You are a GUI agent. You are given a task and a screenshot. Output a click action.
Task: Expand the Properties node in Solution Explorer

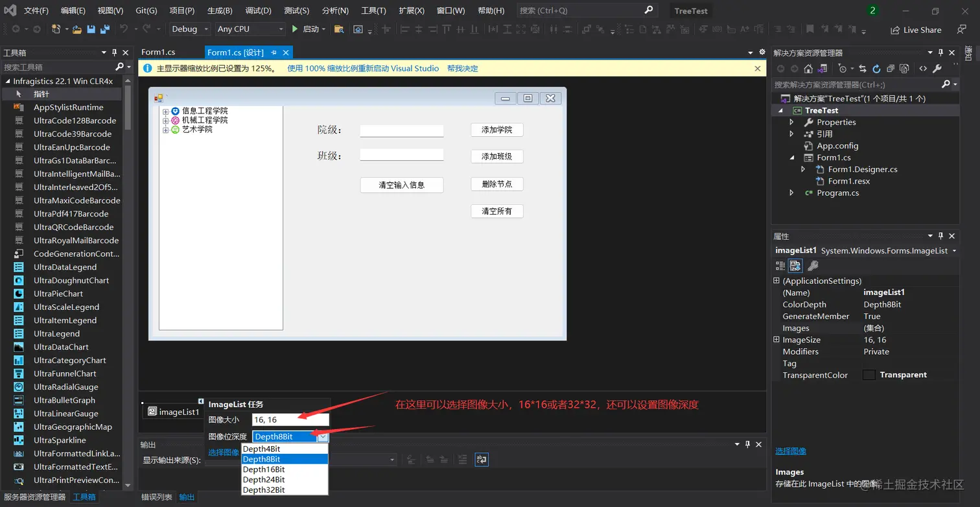[791, 122]
